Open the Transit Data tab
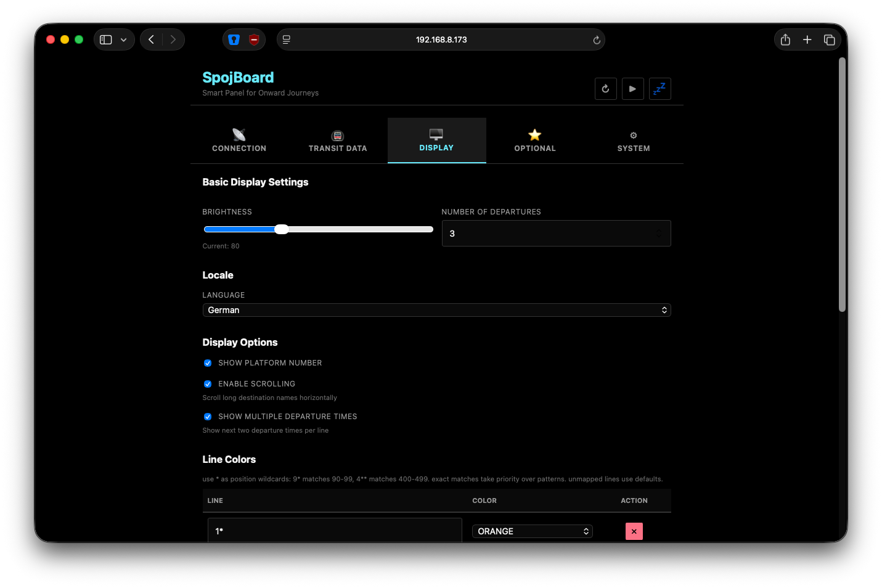This screenshot has width=882, height=588. point(338,141)
